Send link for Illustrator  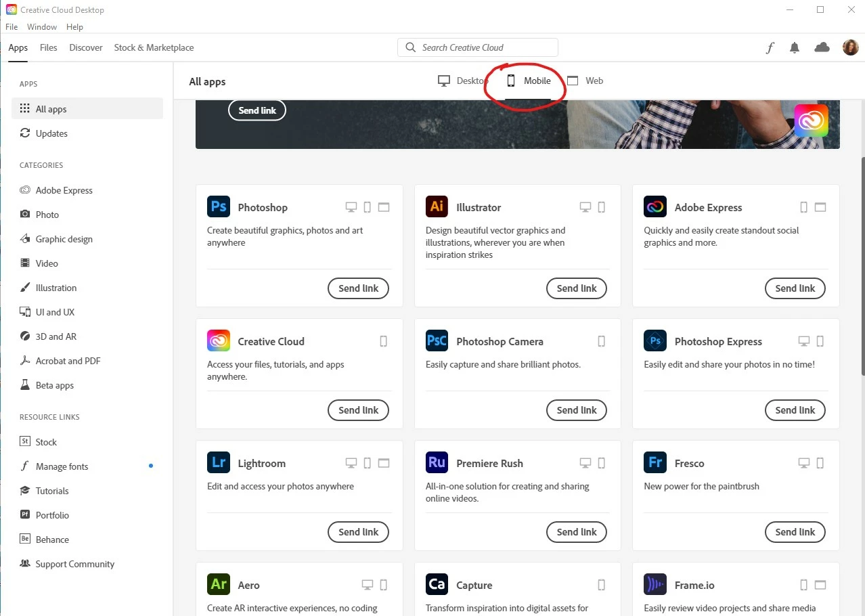(x=577, y=288)
